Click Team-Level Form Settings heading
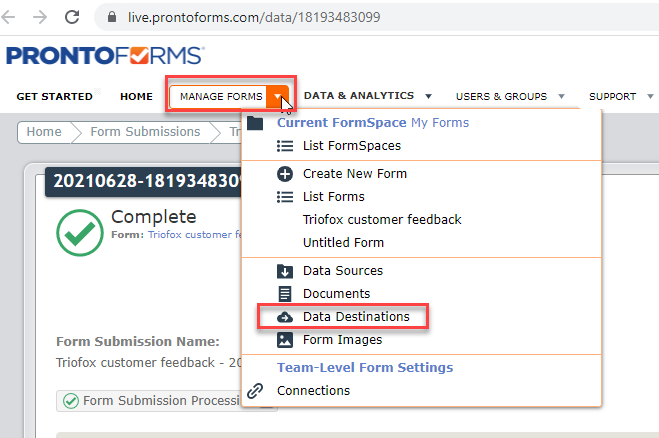The image size is (659, 438). click(365, 367)
